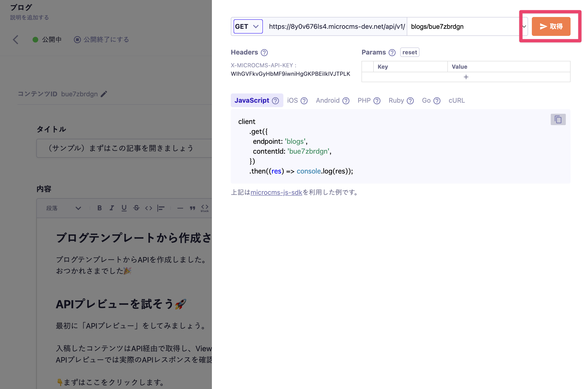This screenshot has width=588, height=389.
Task: Underline the selected text
Action: click(x=124, y=208)
